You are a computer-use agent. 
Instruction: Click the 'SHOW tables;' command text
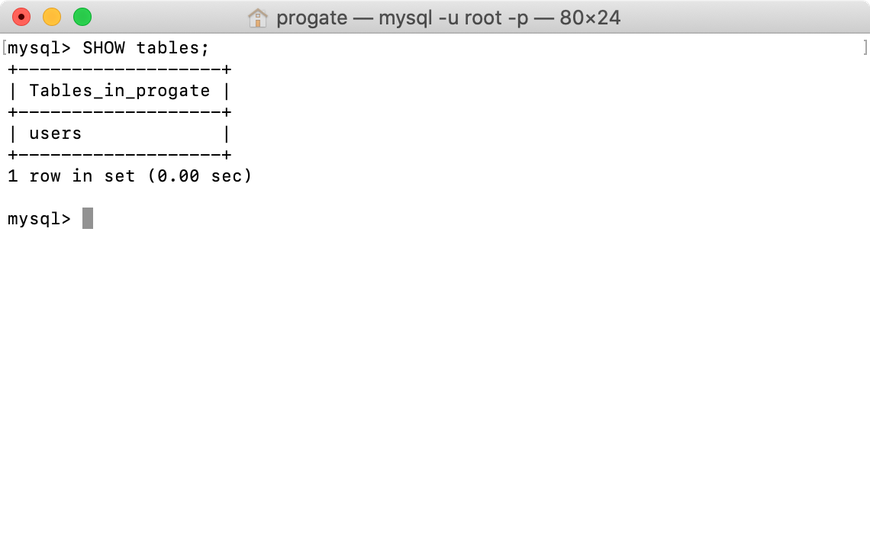[146, 48]
